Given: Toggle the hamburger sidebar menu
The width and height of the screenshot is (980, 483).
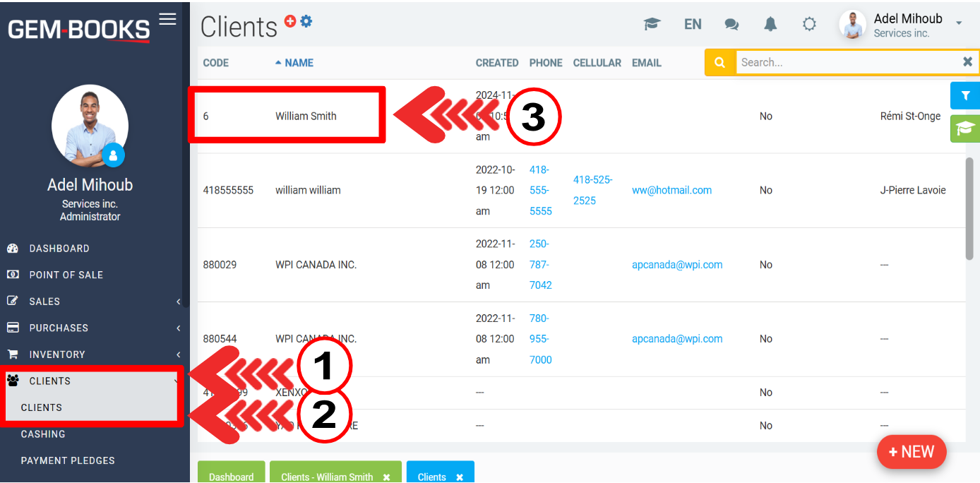Looking at the screenshot, I should [x=167, y=19].
